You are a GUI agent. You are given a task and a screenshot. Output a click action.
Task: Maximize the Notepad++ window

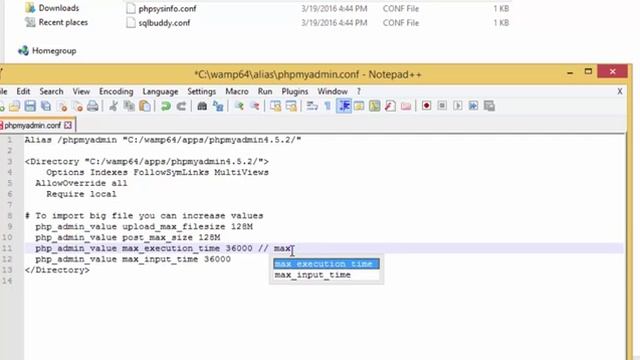[588, 72]
